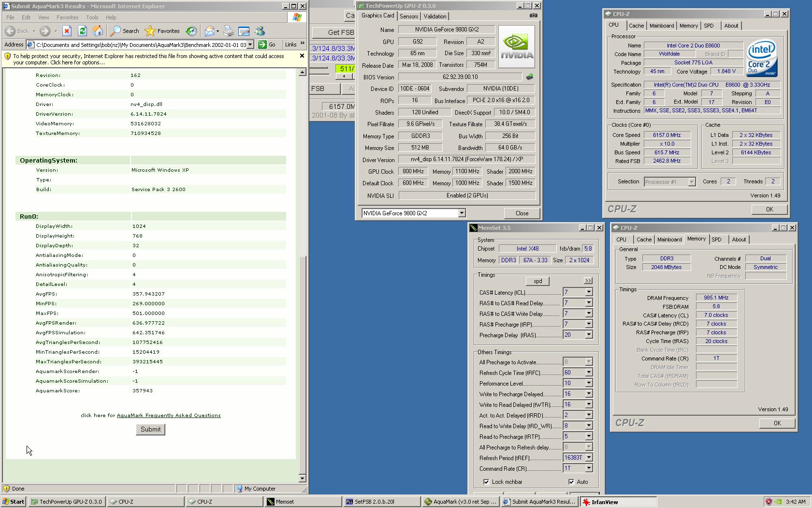This screenshot has width=812, height=508.
Task: Open the Command Rate (CR) dropdown in MemSet
Action: [589, 468]
